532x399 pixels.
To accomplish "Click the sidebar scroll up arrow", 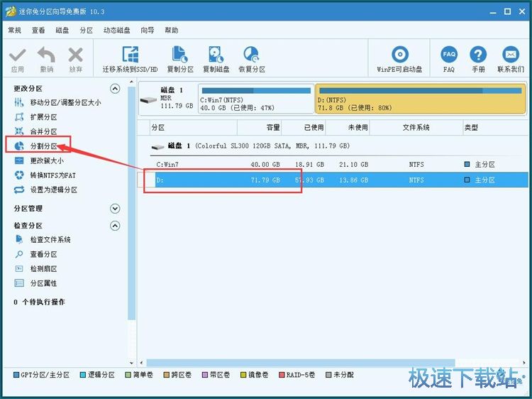I will 132,82.
